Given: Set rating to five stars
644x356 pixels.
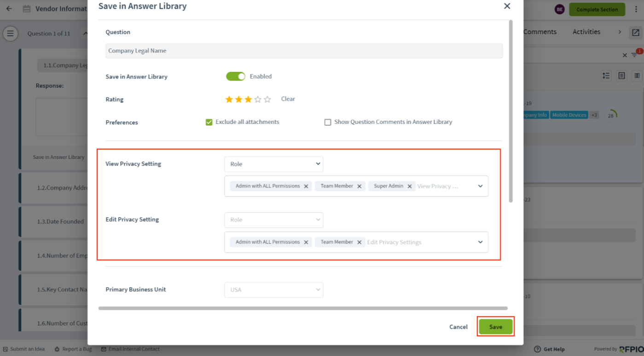Looking at the screenshot, I should (x=267, y=99).
